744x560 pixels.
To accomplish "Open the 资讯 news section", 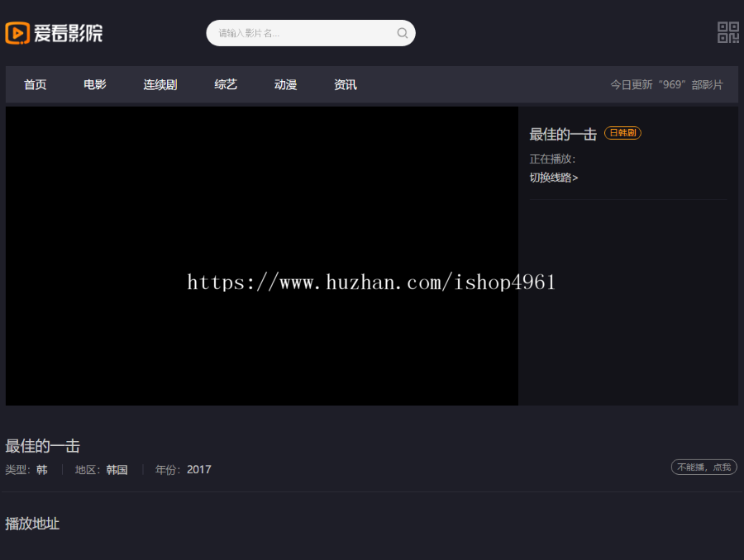I will point(345,84).
